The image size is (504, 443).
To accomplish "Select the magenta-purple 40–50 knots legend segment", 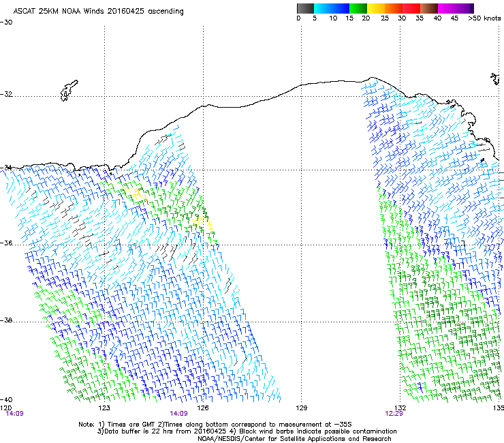I will (x=456, y=8).
